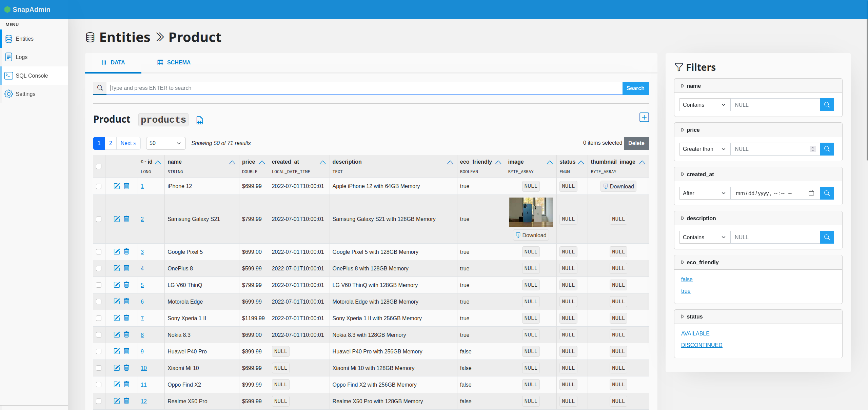The width and height of the screenshot is (868, 410).
Task: Click the trash icon for Samsung Galaxy S21 row
Action: click(x=126, y=219)
